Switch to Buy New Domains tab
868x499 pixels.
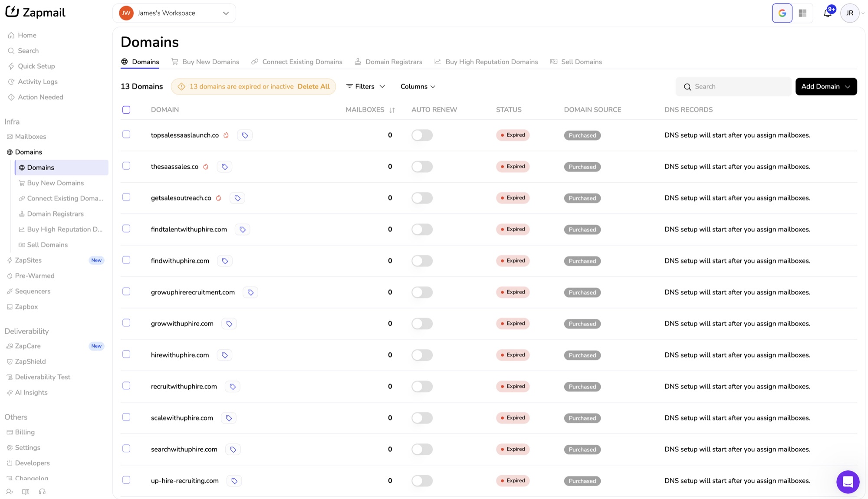tap(205, 62)
